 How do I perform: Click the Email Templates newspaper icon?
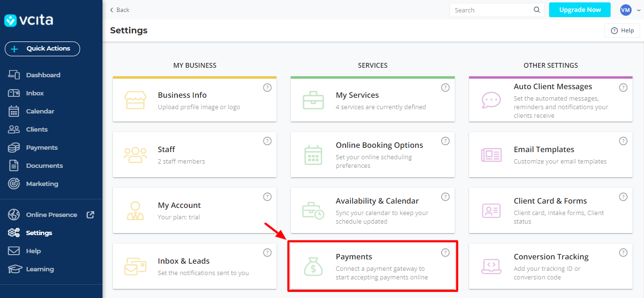click(491, 155)
